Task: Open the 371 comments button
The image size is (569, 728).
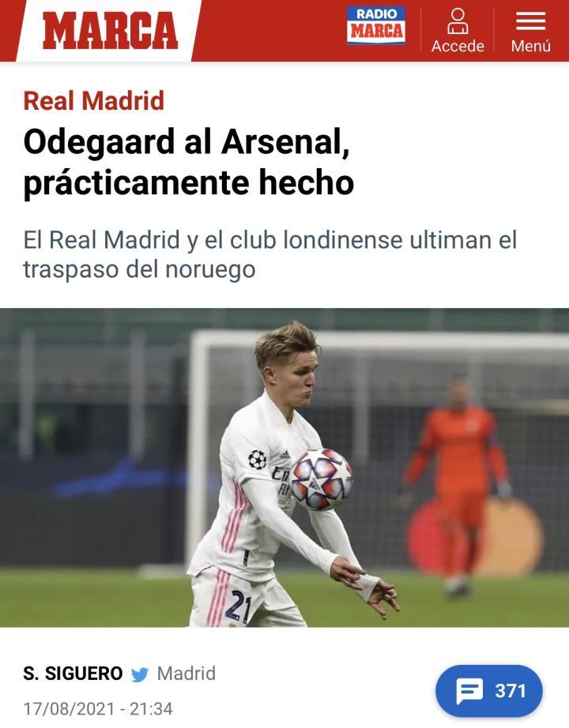Action: 489,691
